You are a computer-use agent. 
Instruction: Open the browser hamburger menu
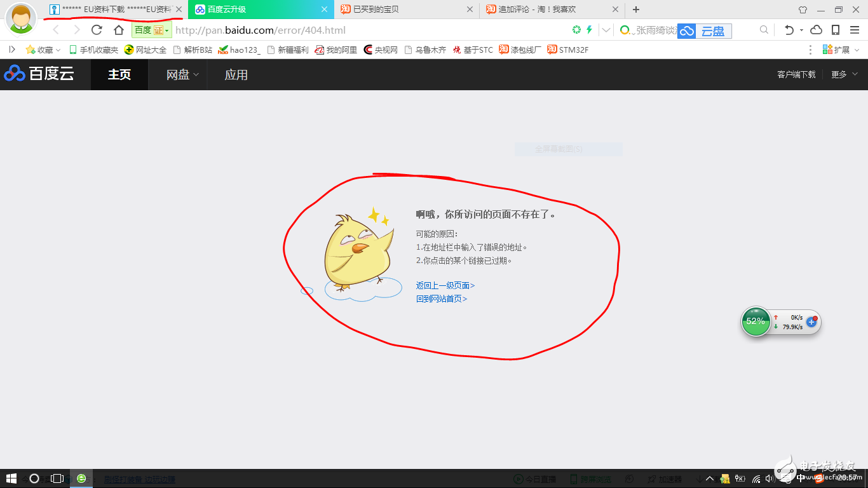pyautogui.click(x=854, y=30)
